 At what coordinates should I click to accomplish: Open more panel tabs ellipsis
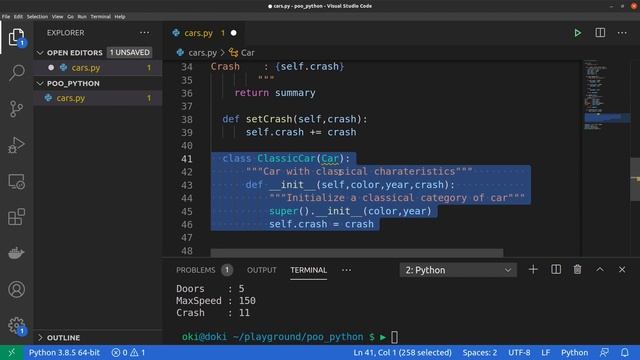347,270
